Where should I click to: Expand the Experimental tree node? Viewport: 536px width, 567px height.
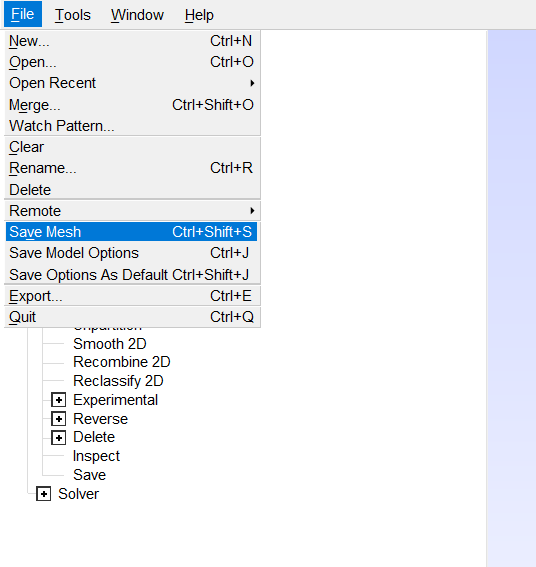[59, 400]
